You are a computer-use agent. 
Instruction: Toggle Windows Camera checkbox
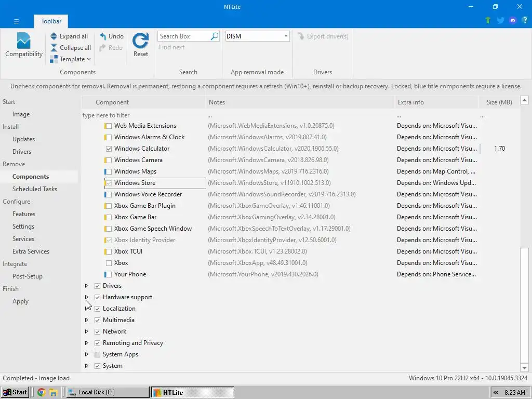[x=108, y=160]
